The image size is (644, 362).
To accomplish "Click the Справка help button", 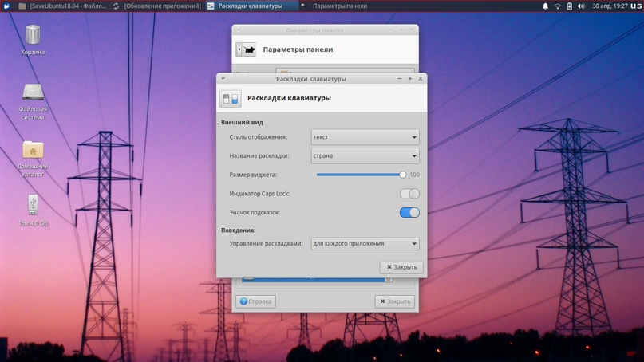I will click(255, 301).
